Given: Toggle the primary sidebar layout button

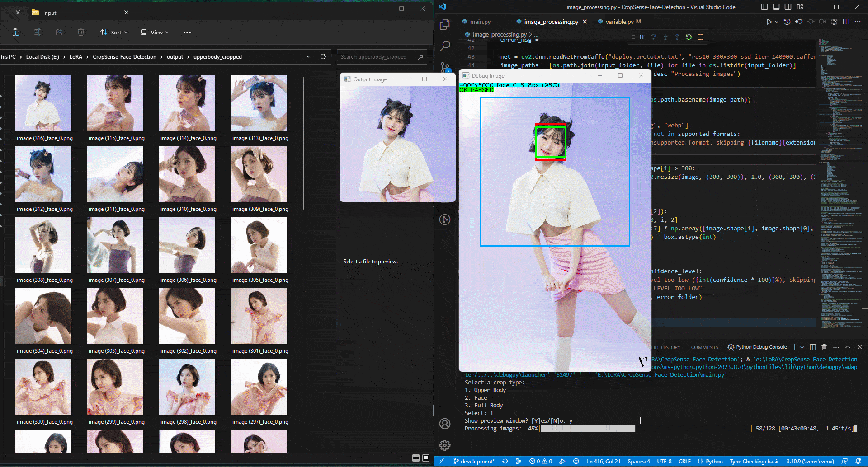Looking at the screenshot, I should tap(764, 7).
